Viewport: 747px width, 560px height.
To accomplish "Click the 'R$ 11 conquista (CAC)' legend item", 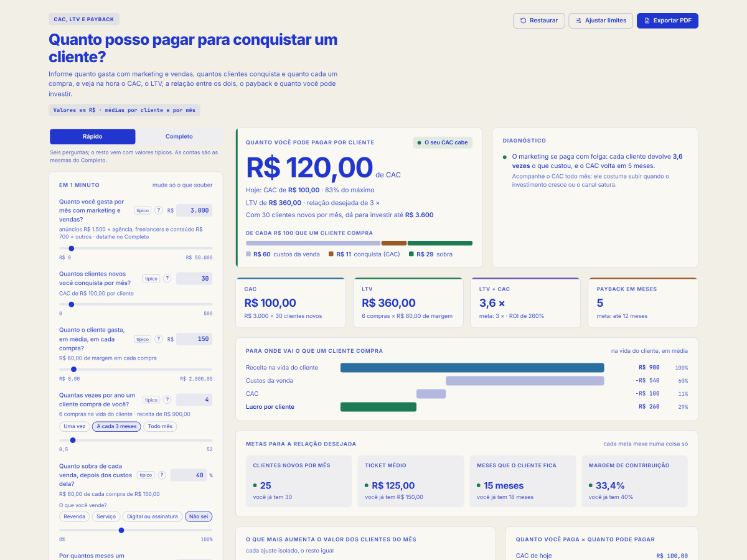I will pos(364,254).
